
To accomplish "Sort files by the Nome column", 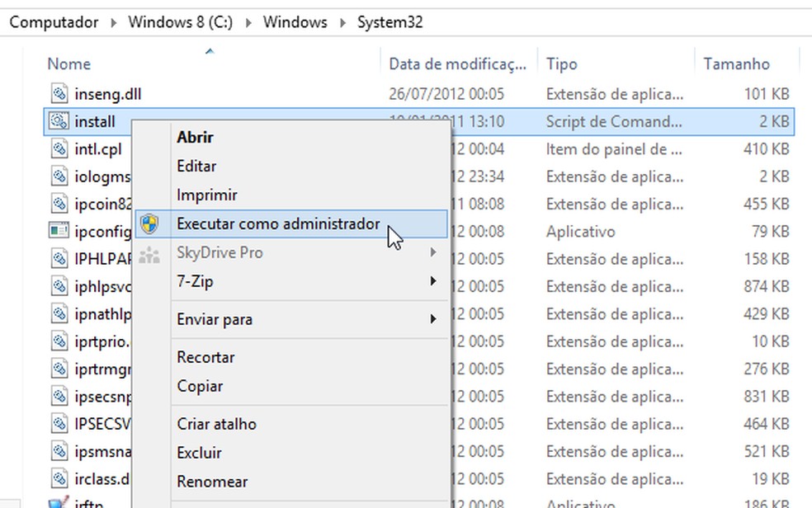I will (68, 63).
